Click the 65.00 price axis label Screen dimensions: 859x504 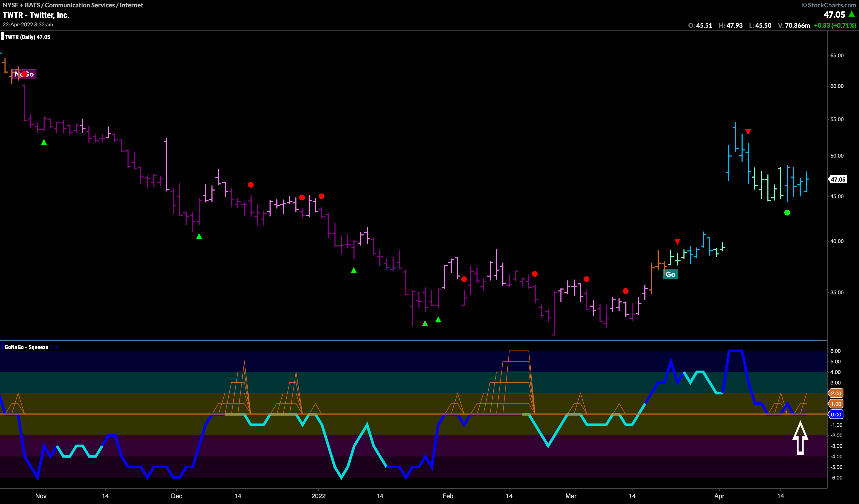[x=837, y=56]
